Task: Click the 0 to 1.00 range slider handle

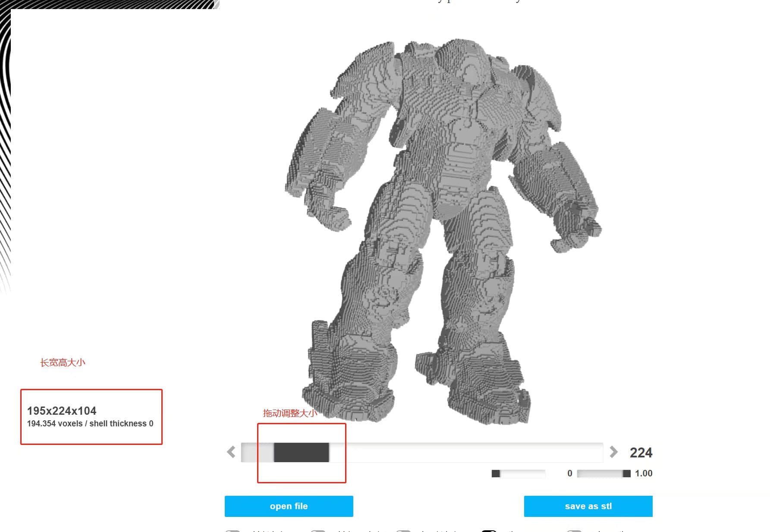Action: 626,474
